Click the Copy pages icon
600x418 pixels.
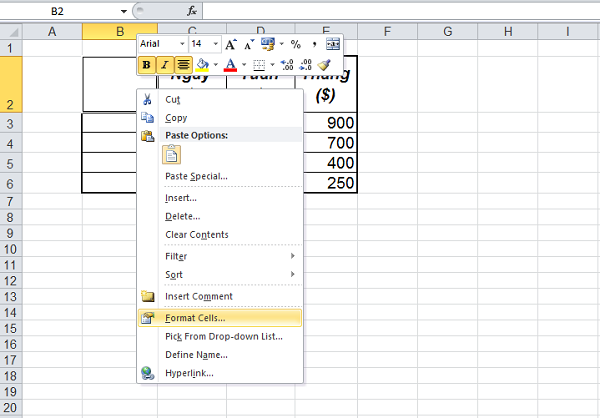[x=147, y=118]
